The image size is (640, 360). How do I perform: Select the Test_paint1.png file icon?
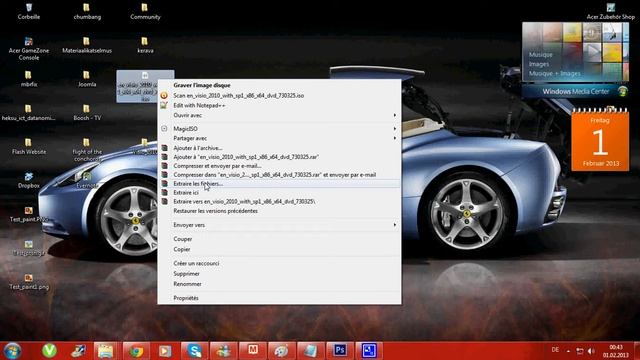[x=29, y=282]
